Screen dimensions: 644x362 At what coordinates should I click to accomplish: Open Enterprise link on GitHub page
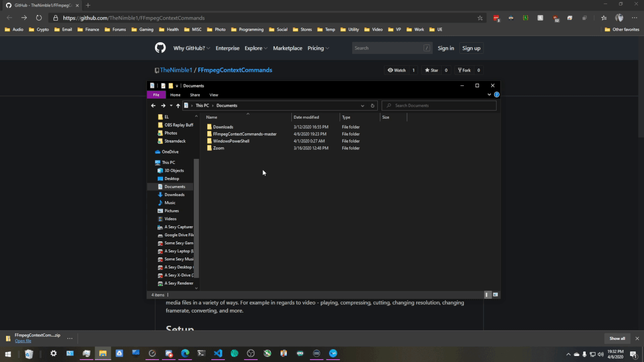(227, 48)
